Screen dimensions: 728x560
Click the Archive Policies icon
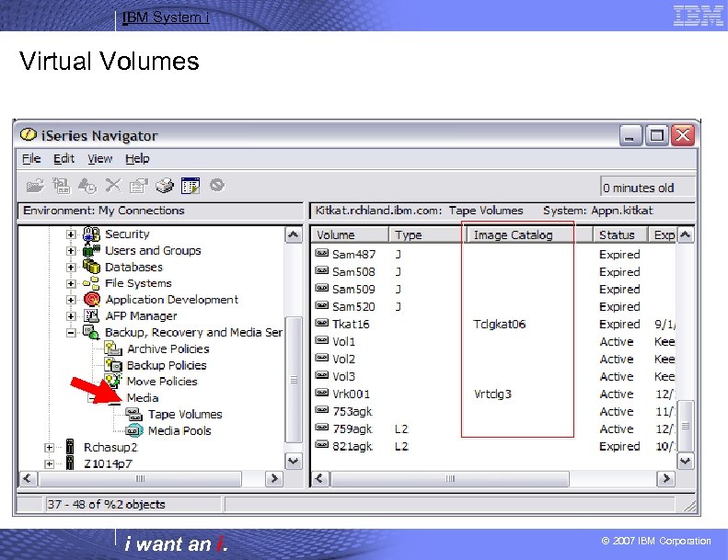[x=113, y=349]
